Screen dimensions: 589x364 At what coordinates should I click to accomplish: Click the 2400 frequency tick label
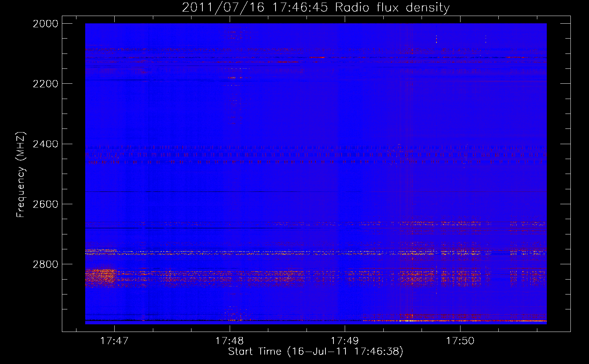[46, 144]
